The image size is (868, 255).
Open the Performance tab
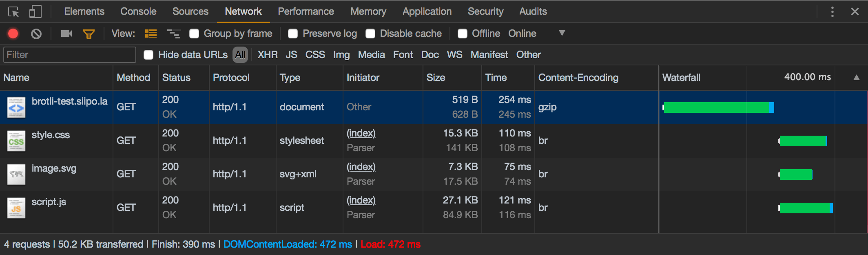tap(306, 11)
